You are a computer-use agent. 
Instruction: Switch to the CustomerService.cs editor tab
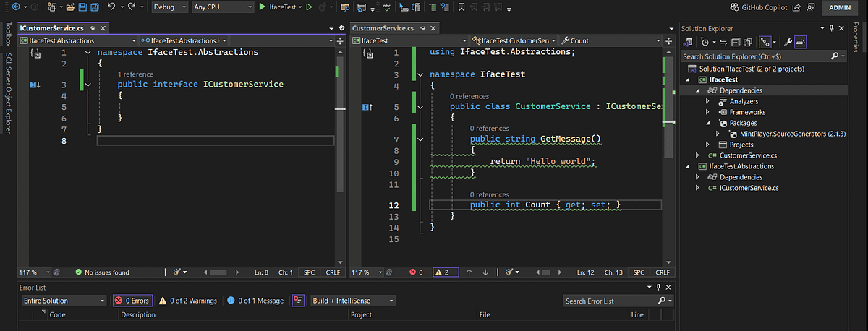[x=382, y=28]
